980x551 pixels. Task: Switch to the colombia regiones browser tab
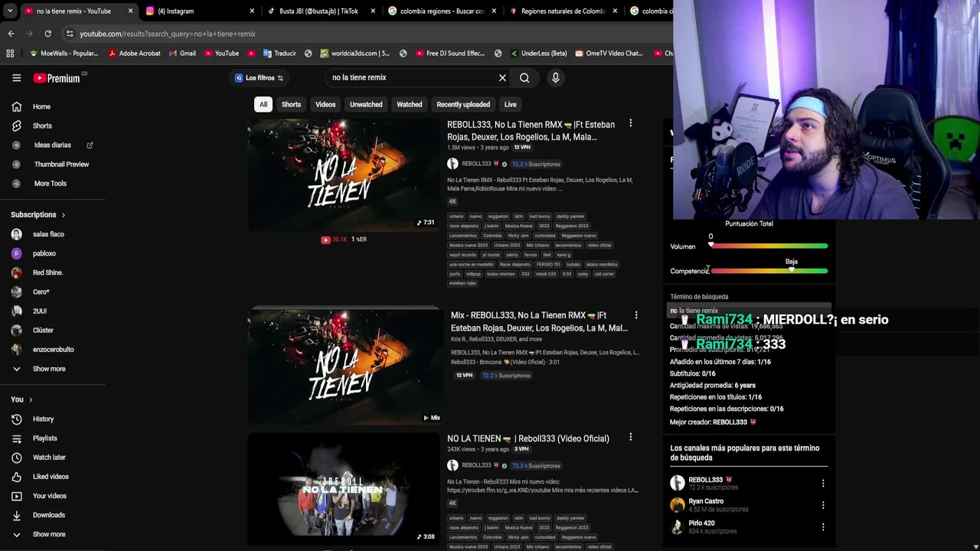[x=441, y=11]
